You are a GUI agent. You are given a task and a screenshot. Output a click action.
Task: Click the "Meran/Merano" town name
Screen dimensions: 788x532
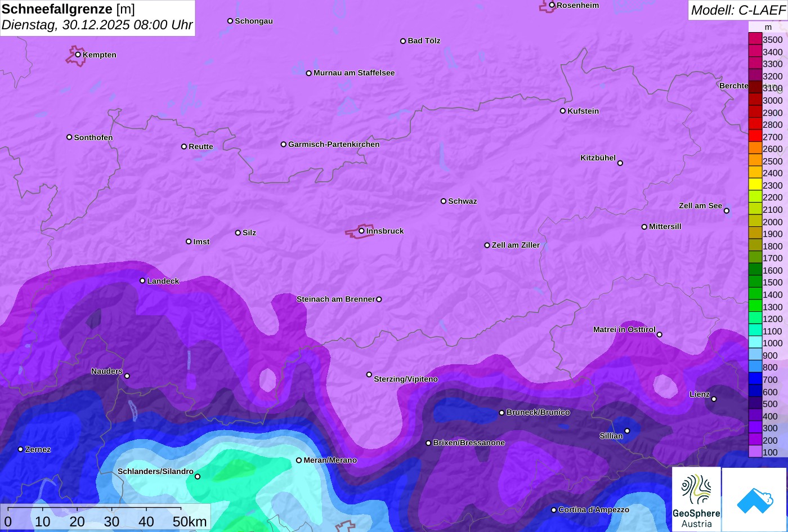330,461
